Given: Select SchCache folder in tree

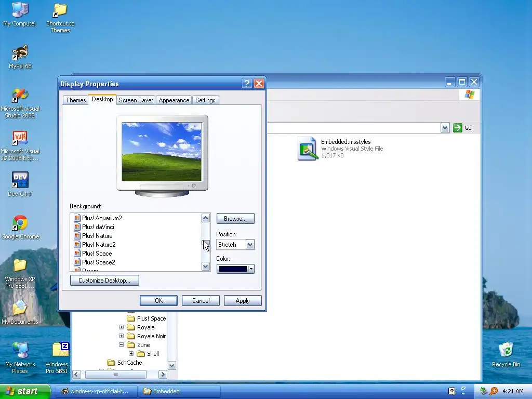Looking at the screenshot, I should [x=125, y=362].
